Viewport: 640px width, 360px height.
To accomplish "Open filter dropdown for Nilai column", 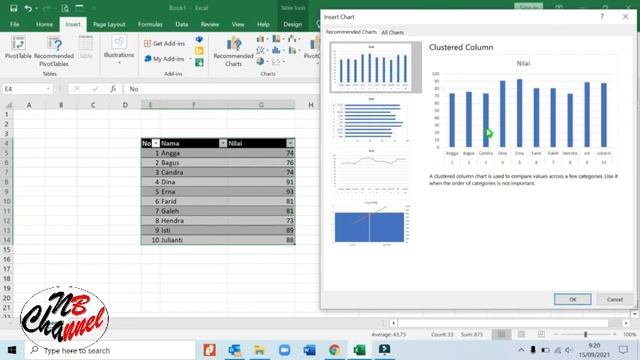I will pyautogui.click(x=290, y=143).
